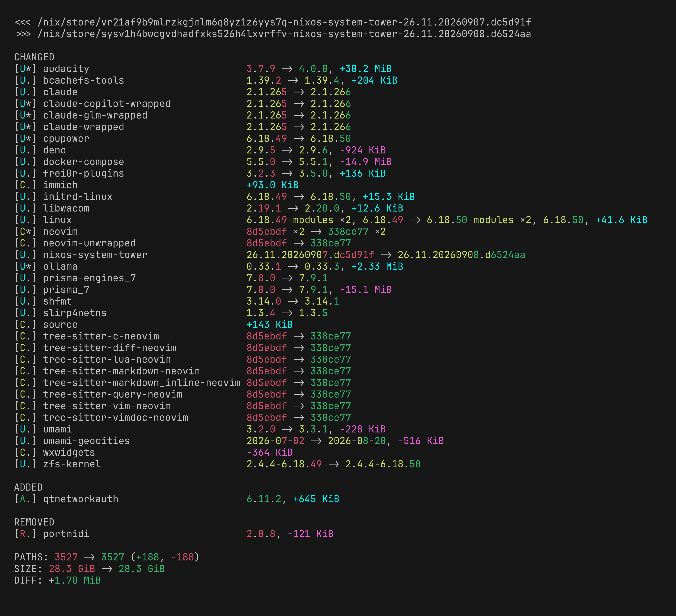Click the -15.1 MiB delta for prisma_7
This screenshot has width=676, height=616.
coord(366,290)
